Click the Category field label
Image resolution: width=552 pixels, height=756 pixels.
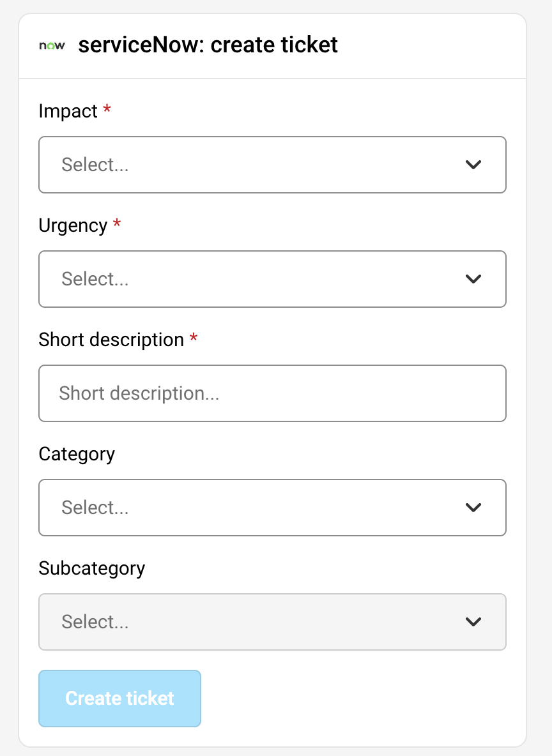[77, 454]
